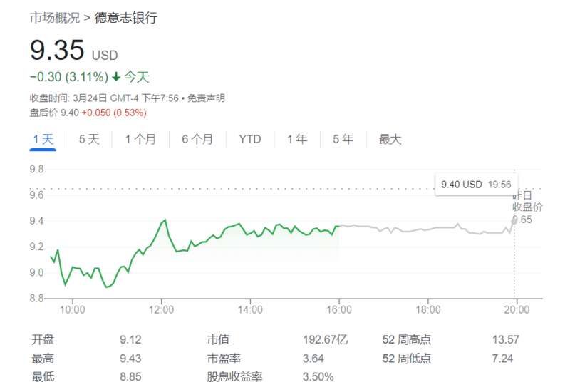570x392 pixels.
Task: Click the 16:00 label on time axis
Action: point(339,310)
